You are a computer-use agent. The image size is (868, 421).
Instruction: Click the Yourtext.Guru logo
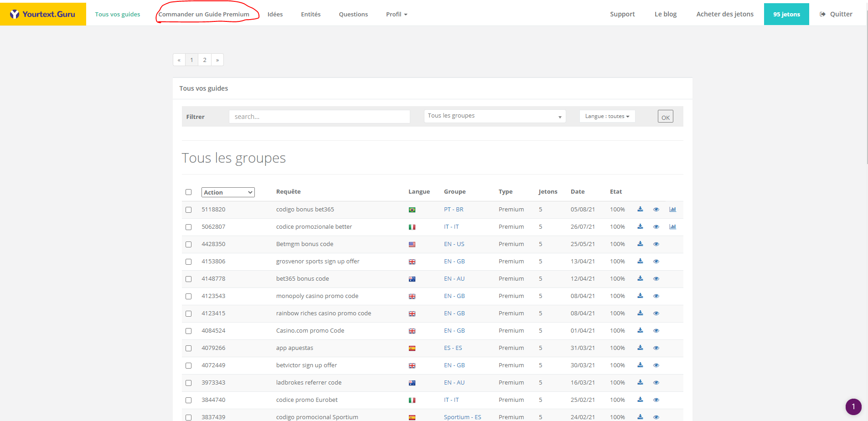43,14
